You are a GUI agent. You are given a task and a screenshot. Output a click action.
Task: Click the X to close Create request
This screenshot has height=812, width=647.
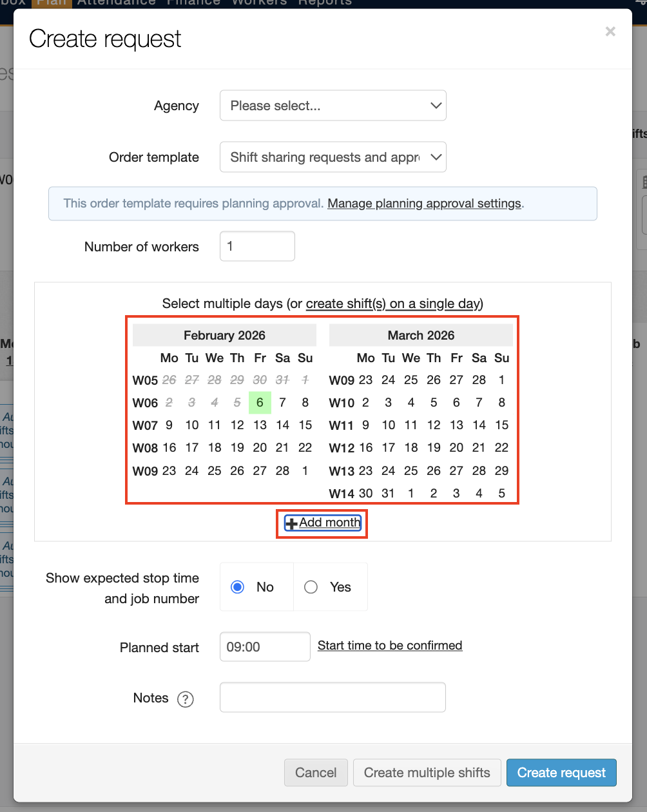coord(610,31)
